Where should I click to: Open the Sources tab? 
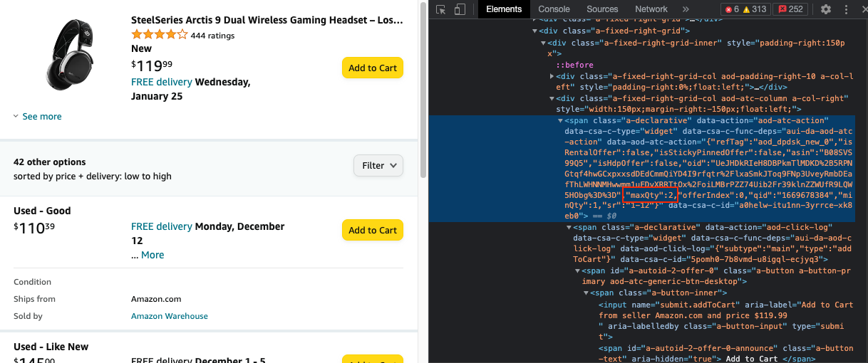[602, 9]
